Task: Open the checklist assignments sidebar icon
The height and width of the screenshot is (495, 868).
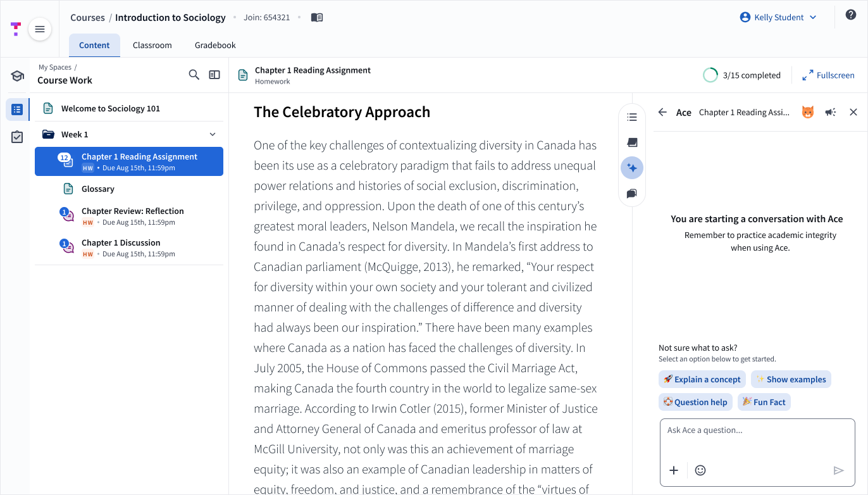Action: pos(17,137)
